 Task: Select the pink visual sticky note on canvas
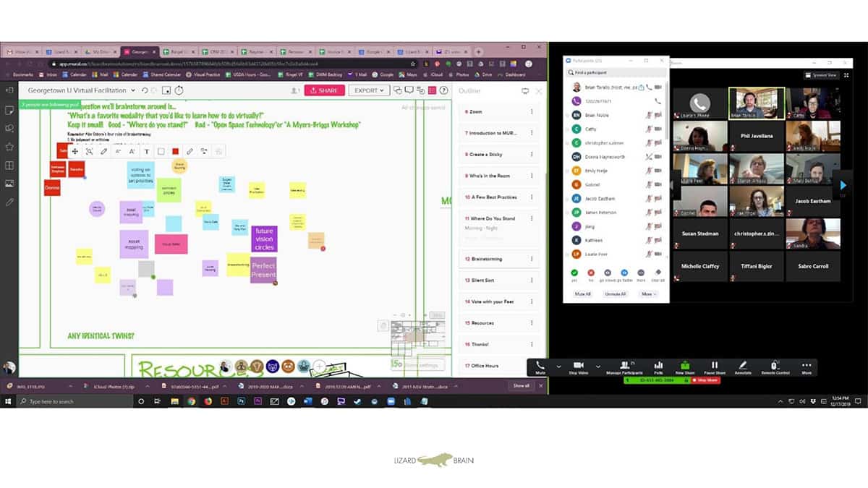[x=171, y=244]
